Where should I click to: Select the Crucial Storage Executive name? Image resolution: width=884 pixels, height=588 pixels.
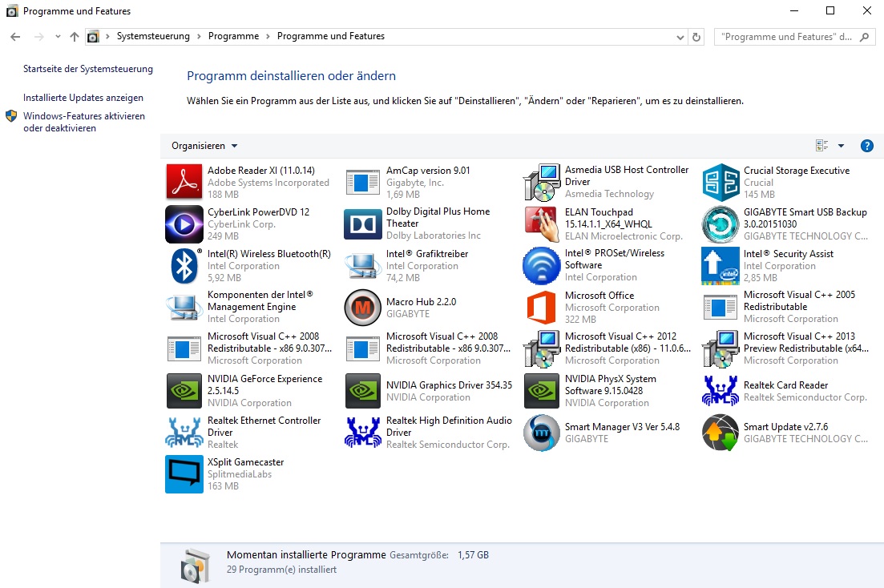[797, 171]
